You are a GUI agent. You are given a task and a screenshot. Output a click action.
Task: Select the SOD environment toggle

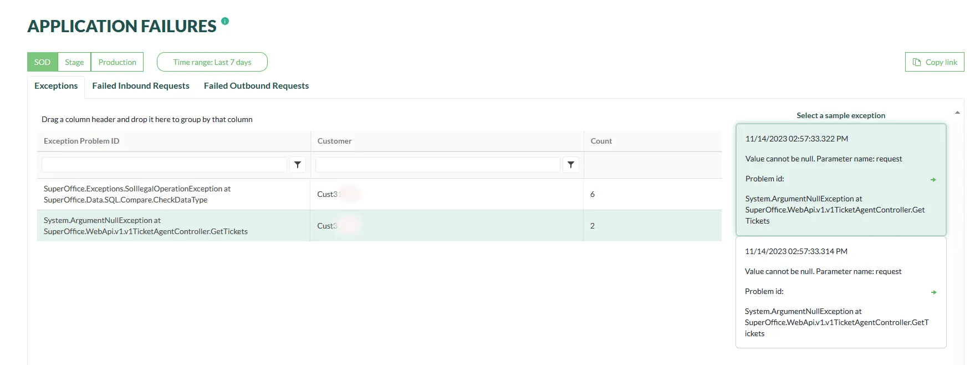click(x=42, y=62)
